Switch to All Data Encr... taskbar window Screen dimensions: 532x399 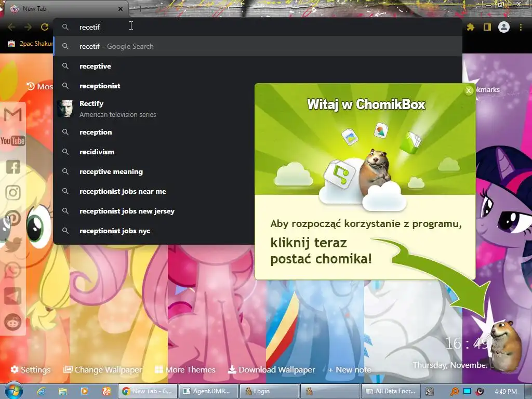[391, 391]
